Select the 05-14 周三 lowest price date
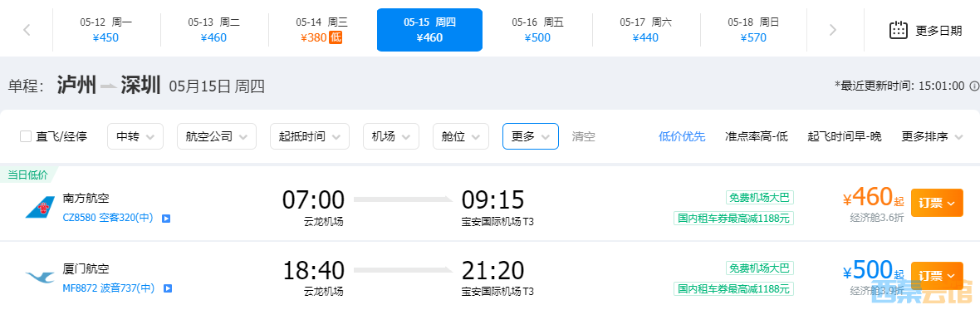The height and width of the screenshot is (310, 980). point(322,30)
